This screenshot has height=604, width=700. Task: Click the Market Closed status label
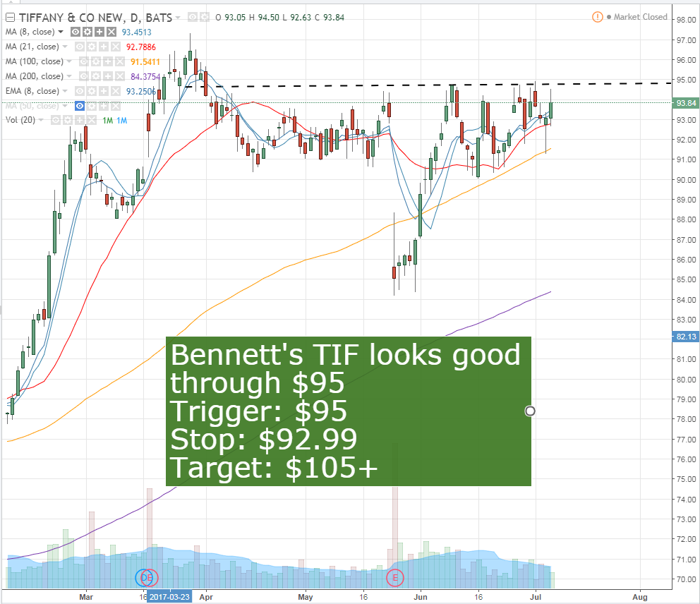(x=640, y=17)
